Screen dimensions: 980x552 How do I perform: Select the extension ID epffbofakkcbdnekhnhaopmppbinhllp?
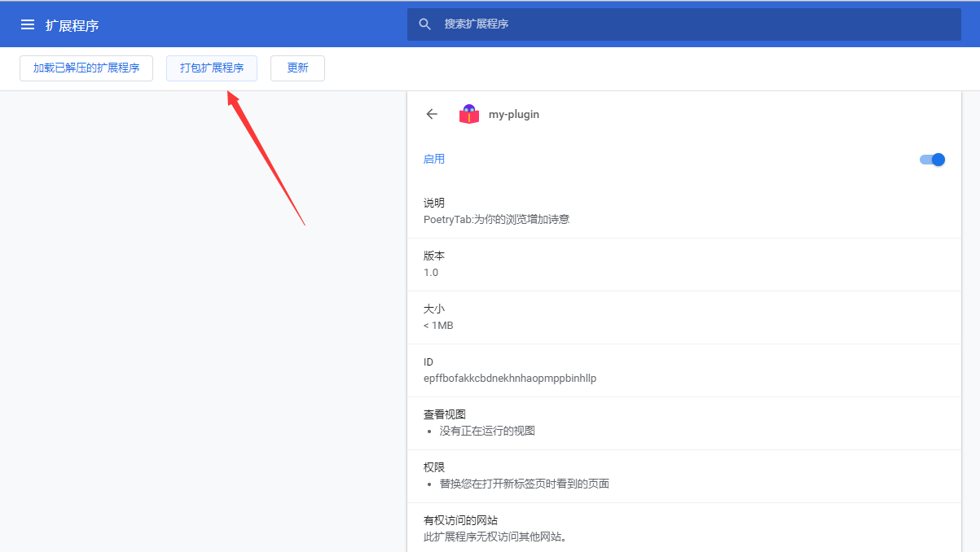pyautogui.click(x=510, y=379)
